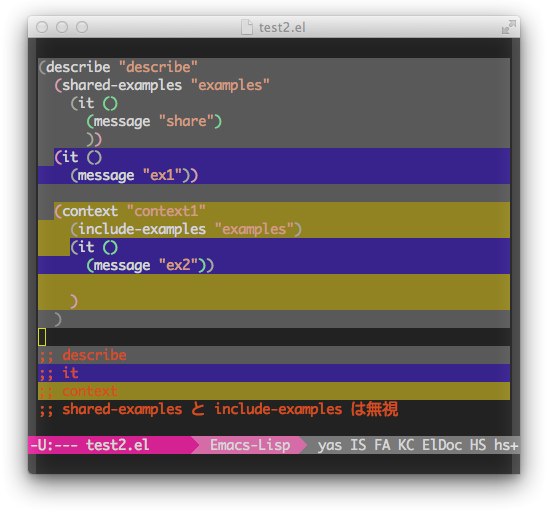Click the context symbol in code
This screenshot has height=515, width=547.
(x=90, y=211)
